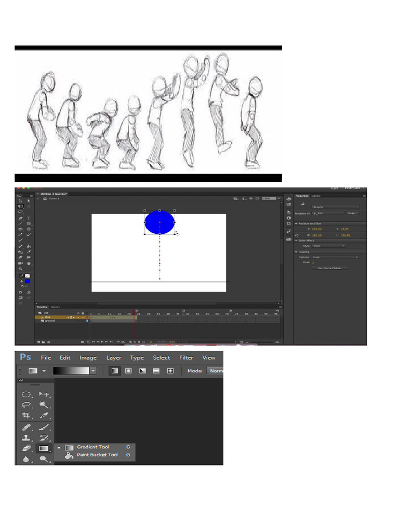Viewport: 399px width, 532px height.
Task: Click the Use Frame Picker button
Action: click(330, 268)
